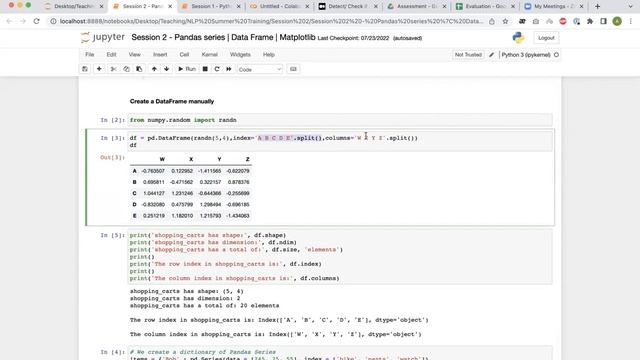Open the Help menu

pyautogui.click(x=269, y=54)
